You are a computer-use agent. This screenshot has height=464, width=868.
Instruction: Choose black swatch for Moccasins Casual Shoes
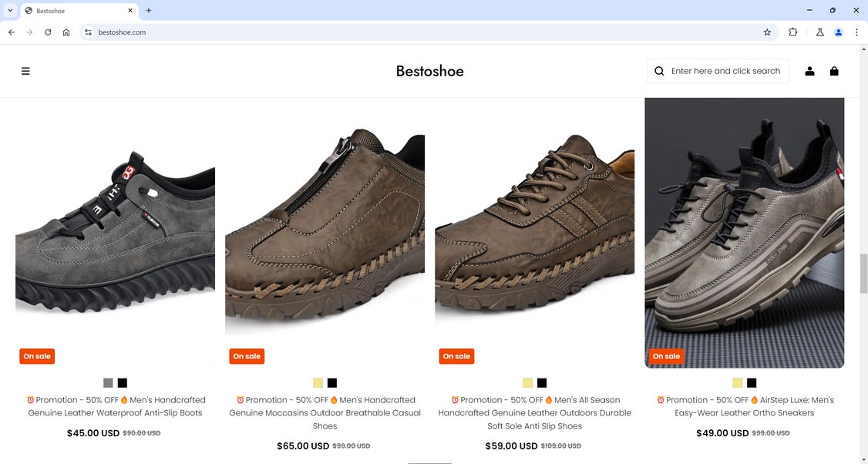(332, 383)
